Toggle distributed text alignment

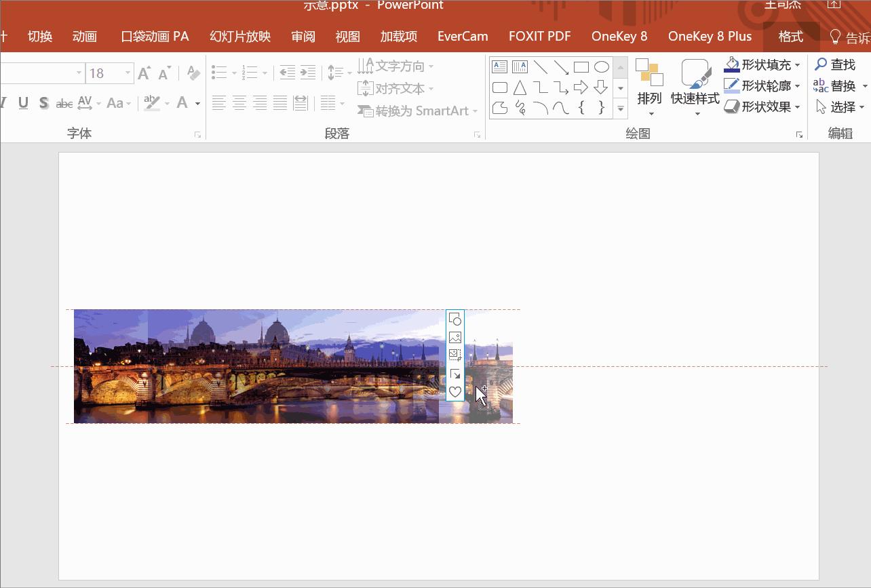[x=300, y=102]
